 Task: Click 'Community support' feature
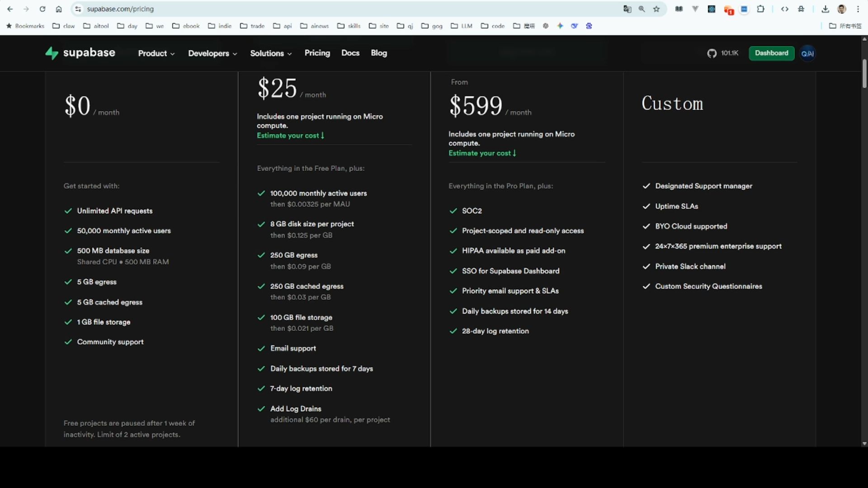(x=110, y=342)
